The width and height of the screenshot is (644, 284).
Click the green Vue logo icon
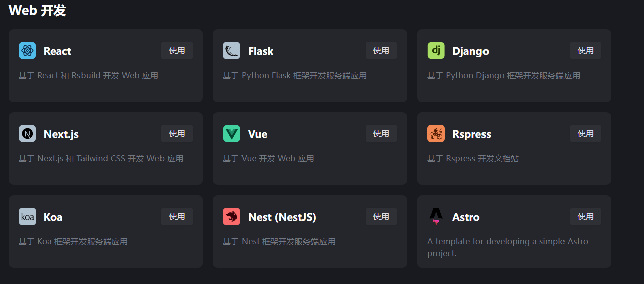[231, 134]
